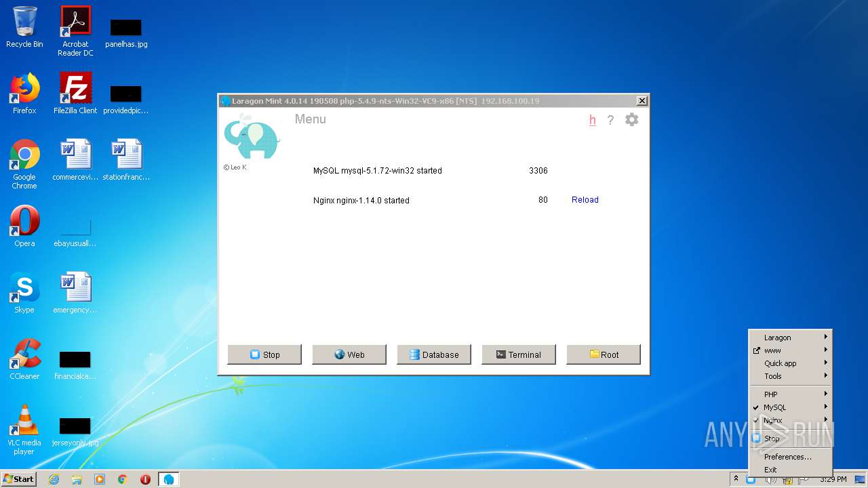Expand Nginx submenu arrow
Viewport: 868px width, 488px height.
pos(826,420)
